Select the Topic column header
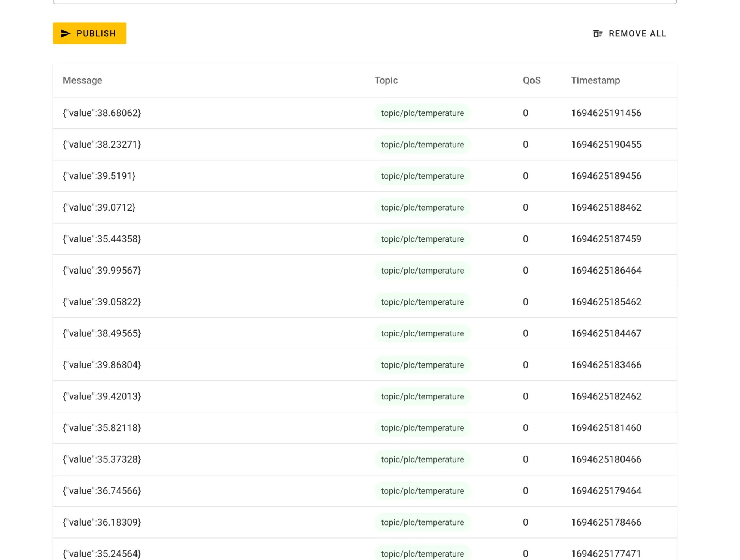This screenshot has width=740, height=560. click(x=386, y=80)
